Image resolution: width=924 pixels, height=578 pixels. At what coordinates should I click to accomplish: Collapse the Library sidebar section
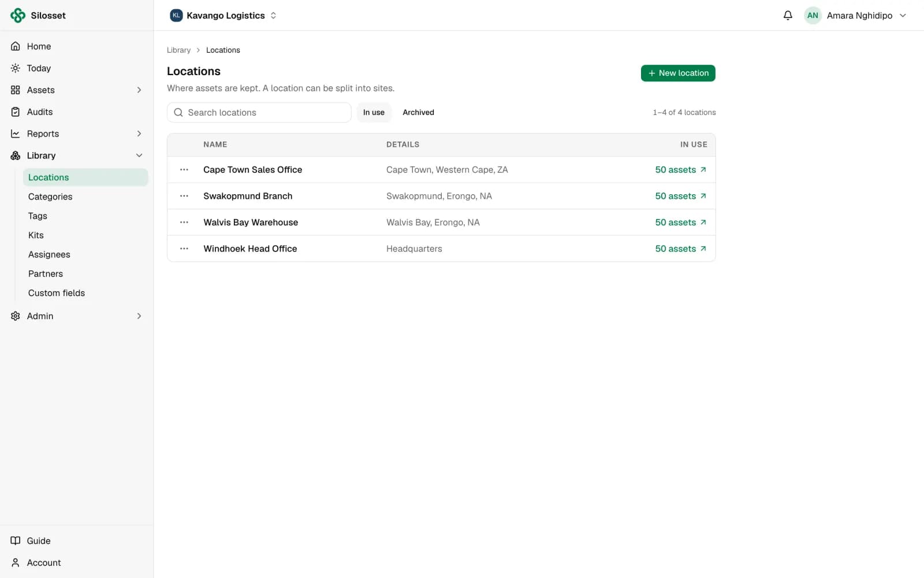point(139,155)
